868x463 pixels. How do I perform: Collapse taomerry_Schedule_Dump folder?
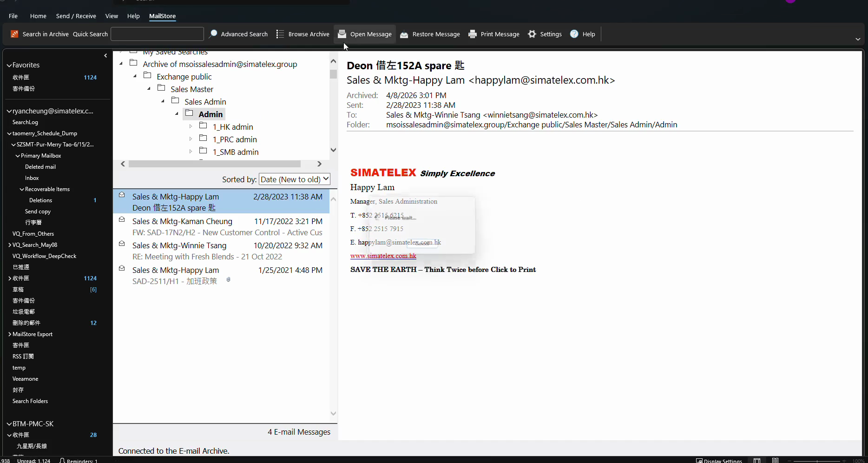9,134
